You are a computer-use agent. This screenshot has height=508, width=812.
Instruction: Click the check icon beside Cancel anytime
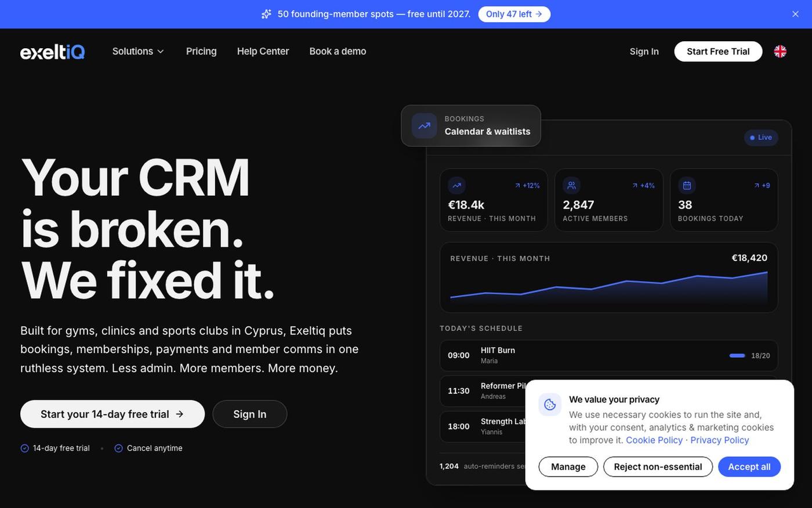pos(118,448)
